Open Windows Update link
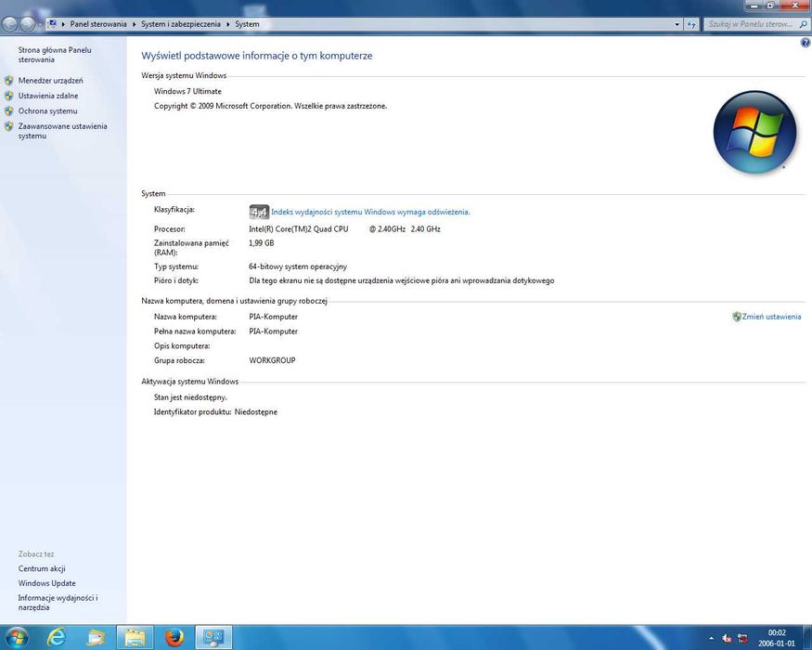This screenshot has height=650, width=812. (46, 583)
